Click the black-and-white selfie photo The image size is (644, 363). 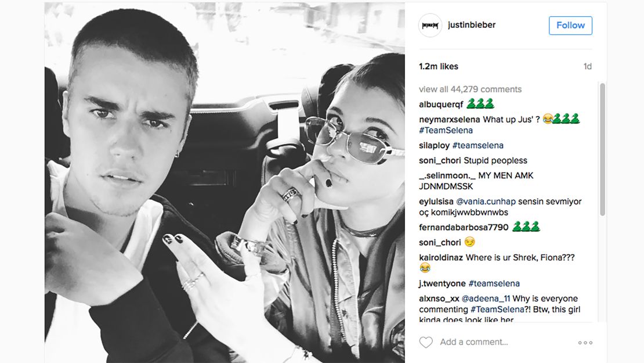225,182
